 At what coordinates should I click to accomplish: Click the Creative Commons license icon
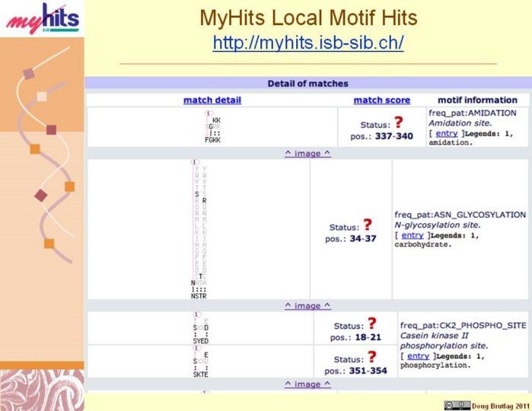[457, 405]
